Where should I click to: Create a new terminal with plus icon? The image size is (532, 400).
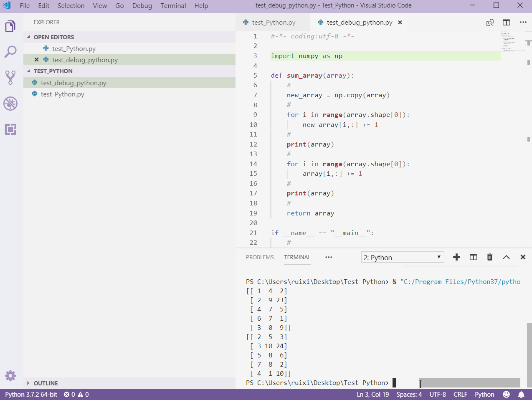[x=456, y=257]
